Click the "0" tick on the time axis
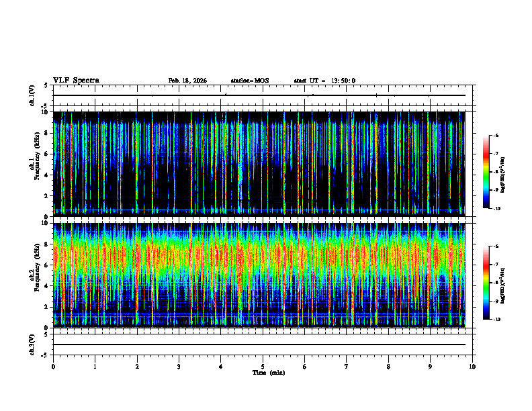Viewport: 532px width, 411px height. click(53, 367)
